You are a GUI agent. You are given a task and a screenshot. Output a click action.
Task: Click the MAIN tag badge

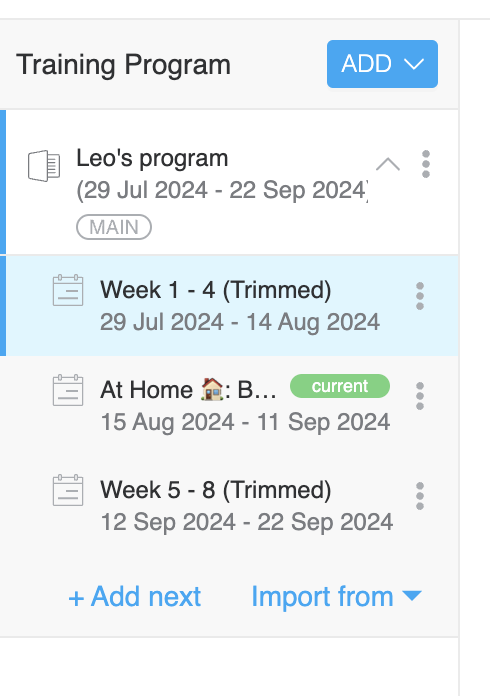pos(114,227)
